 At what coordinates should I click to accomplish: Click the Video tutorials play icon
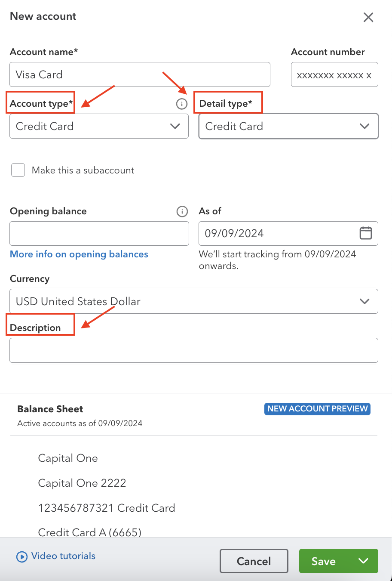[21, 556]
